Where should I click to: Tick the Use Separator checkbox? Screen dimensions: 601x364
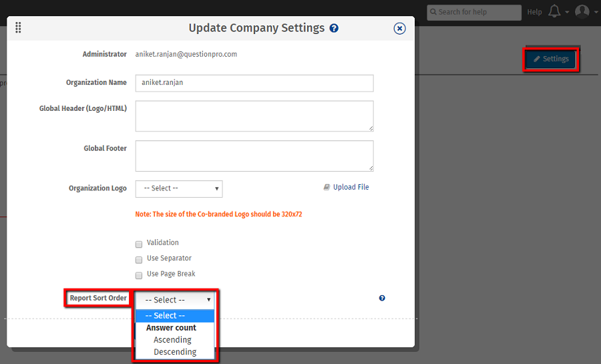139,259
